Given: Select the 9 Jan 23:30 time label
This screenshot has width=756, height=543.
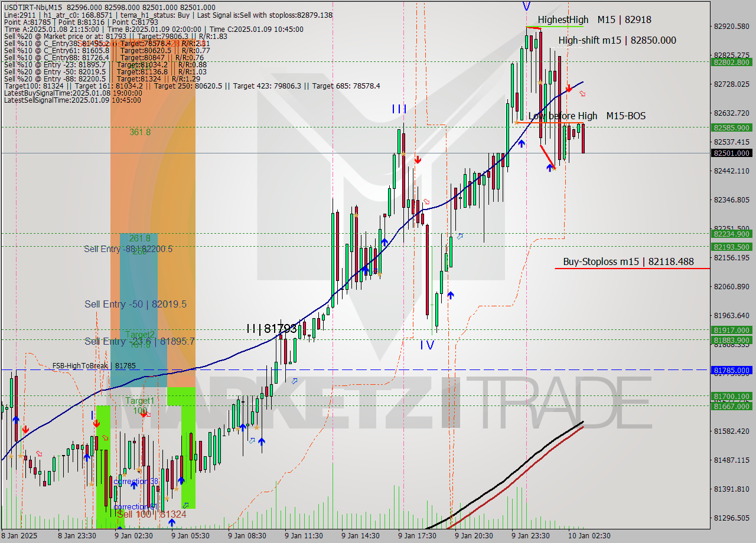Looking at the screenshot, I should click(x=530, y=535).
